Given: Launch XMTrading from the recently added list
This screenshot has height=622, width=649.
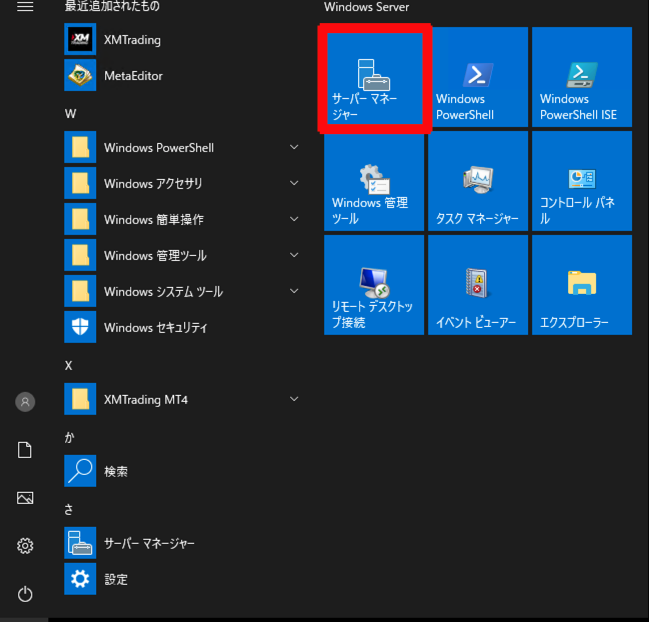Looking at the screenshot, I should pos(132,40).
